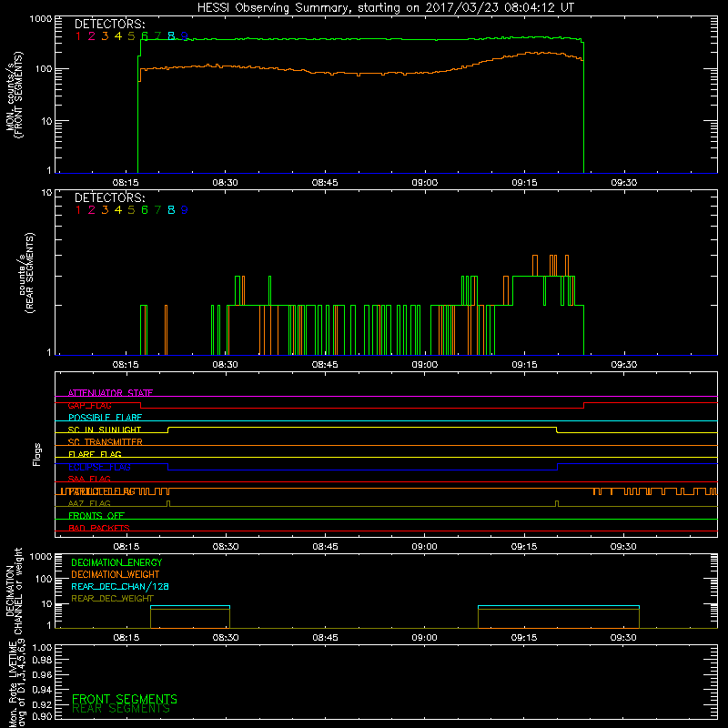The width and height of the screenshot is (728, 728).
Task: Click detector 1 in front segments legend
Action: (x=78, y=36)
